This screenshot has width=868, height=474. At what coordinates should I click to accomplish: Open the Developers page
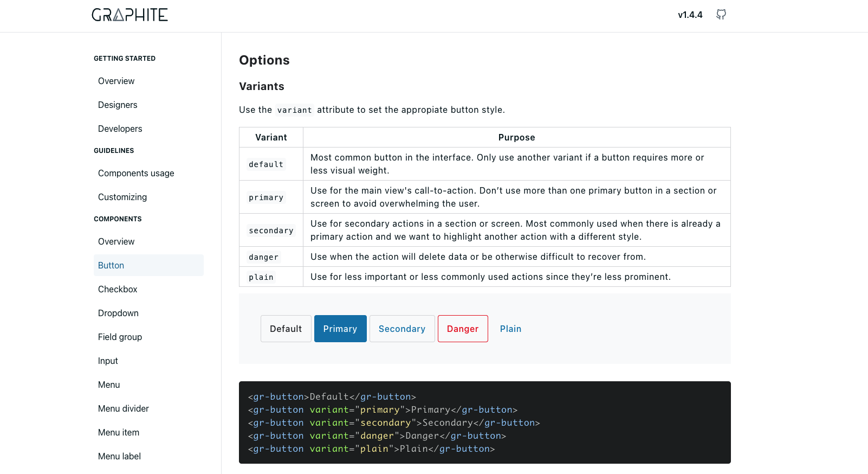coord(148,129)
